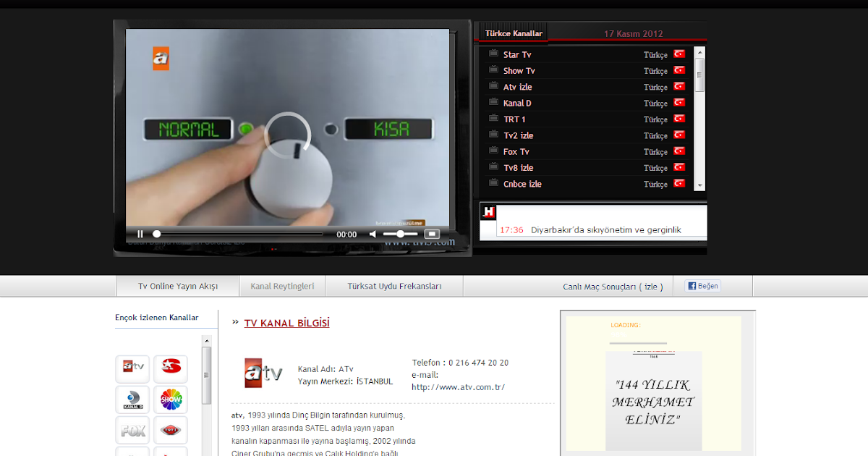Click the popular channels scroll up arrow

pyautogui.click(x=206, y=340)
